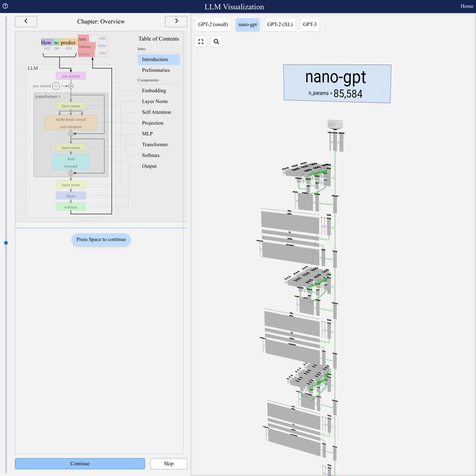Screen dimensions: 476x476
Task: Click the multi-head causal self-attention block
Action: pos(71,123)
